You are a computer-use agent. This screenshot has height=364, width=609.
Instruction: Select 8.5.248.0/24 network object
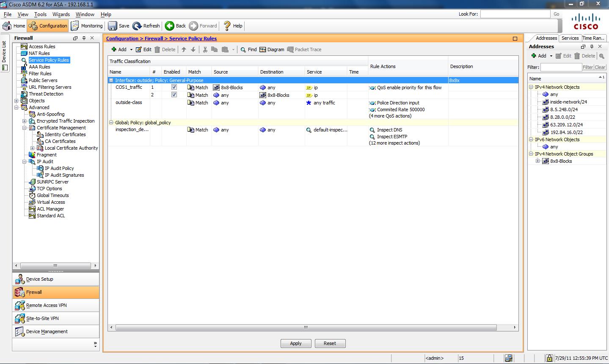564,109
